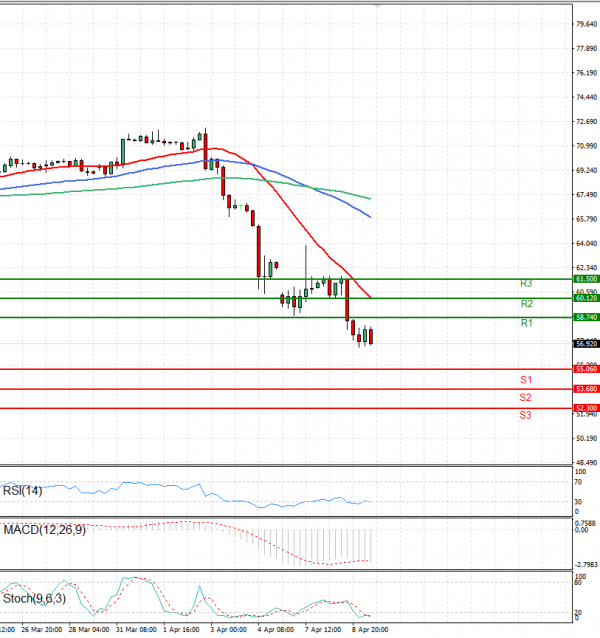Screen dimensions: 600x638
Task: Click the RSI(14) indicator label
Action: click(x=22, y=491)
